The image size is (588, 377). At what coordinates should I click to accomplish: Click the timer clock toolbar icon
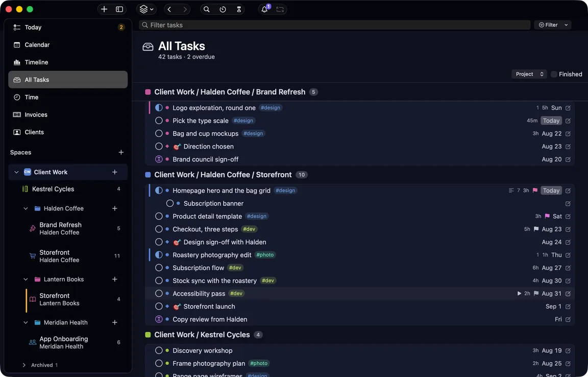pyautogui.click(x=223, y=9)
